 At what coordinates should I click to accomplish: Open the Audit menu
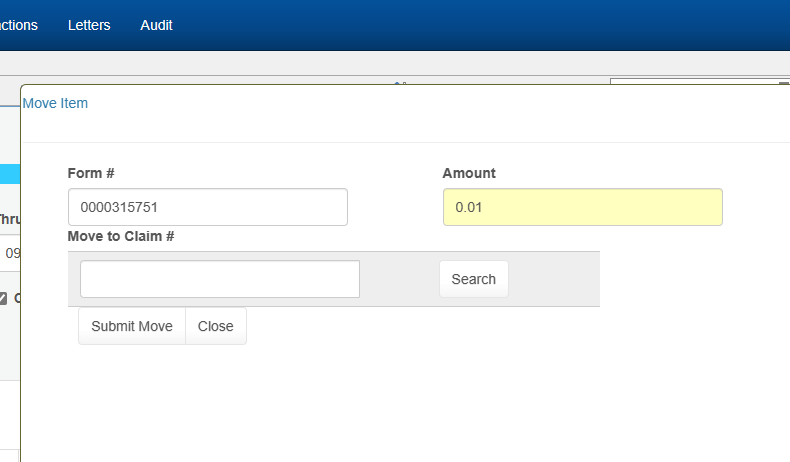[x=156, y=25]
